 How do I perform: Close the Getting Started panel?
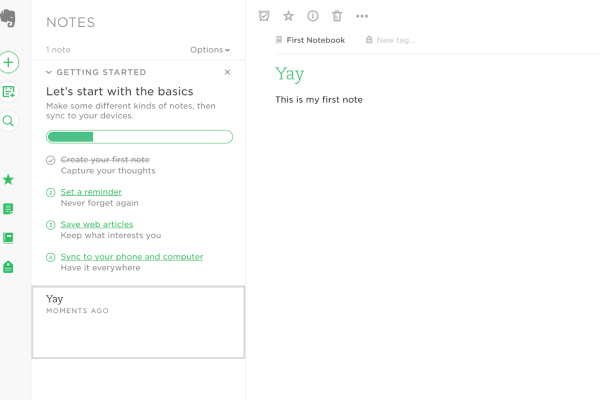227,72
